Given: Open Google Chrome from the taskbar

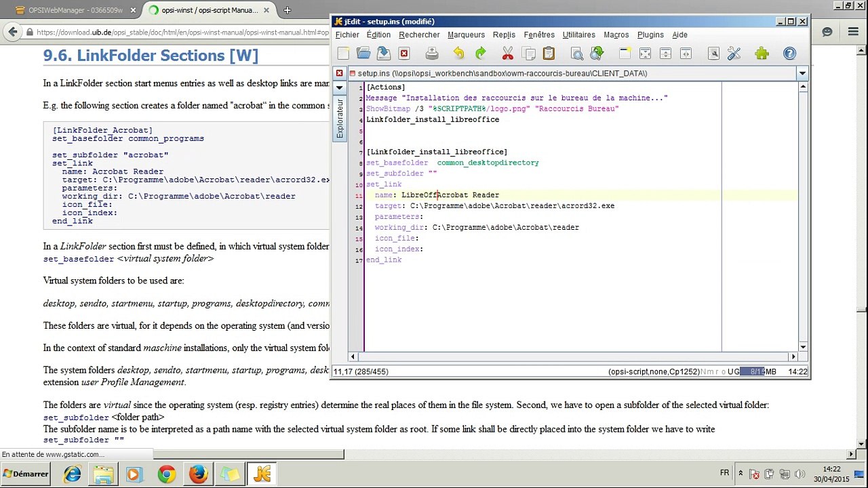Looking at the screenshot, I should pyautogui.click(x=166, y=474).
